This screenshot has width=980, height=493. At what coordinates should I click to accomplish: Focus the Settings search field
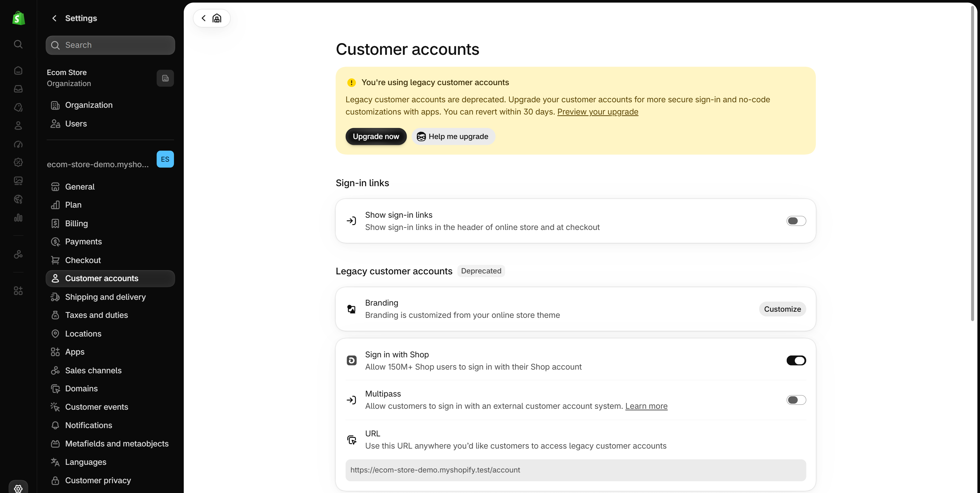(x=110, y=45)
